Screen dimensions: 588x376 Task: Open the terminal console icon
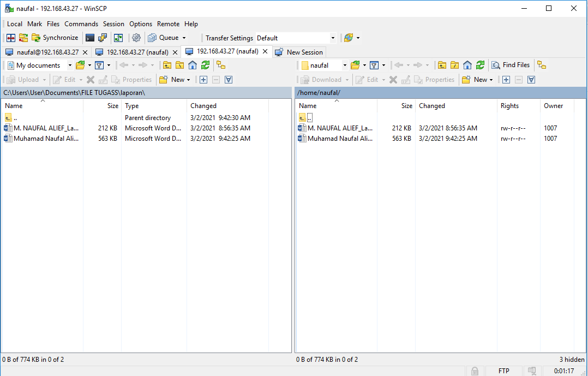pyautogui.click(x=90, y=38)
